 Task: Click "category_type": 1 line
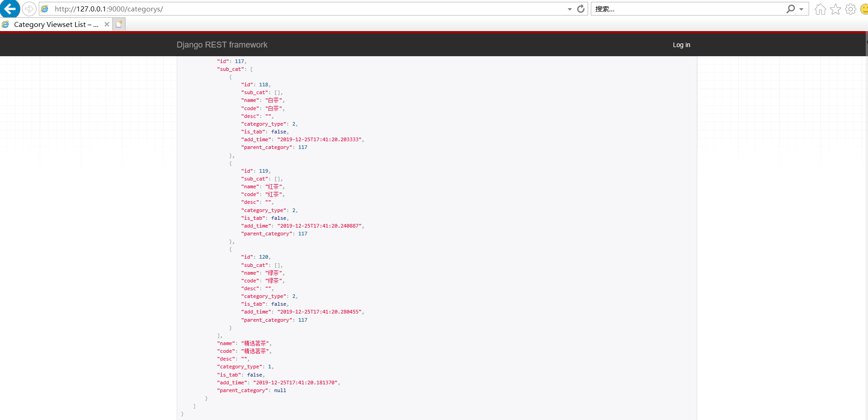coord(245,367)
